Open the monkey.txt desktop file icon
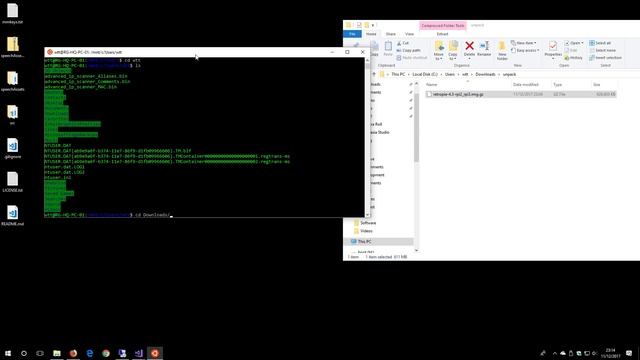Screen dimensions: 640x360 [13, 13]
